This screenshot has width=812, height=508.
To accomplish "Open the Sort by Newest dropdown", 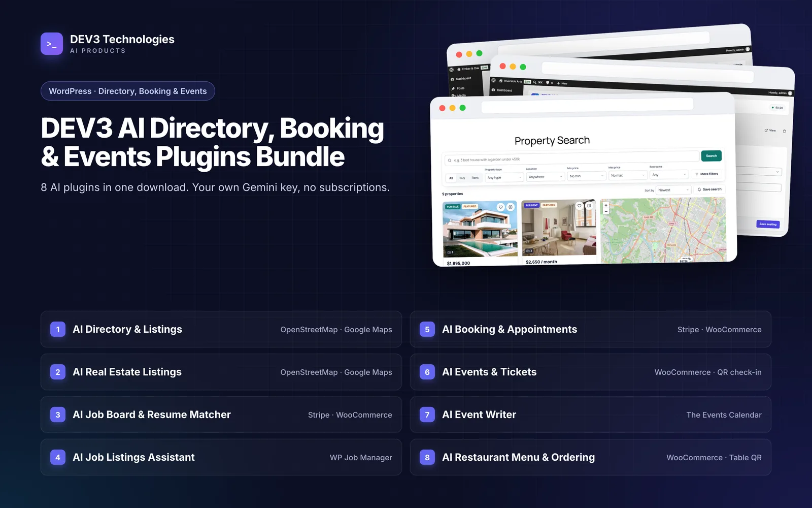I will pos(673,190).
